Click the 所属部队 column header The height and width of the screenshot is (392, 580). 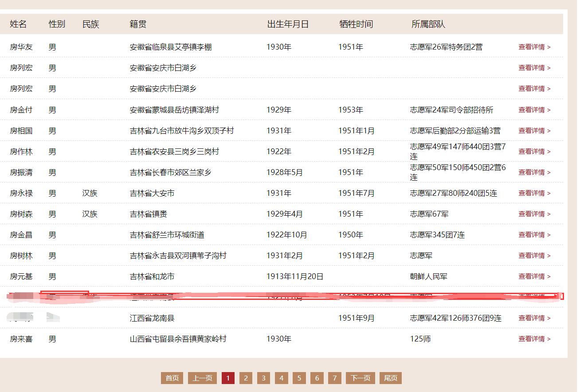tap(428, 24)
